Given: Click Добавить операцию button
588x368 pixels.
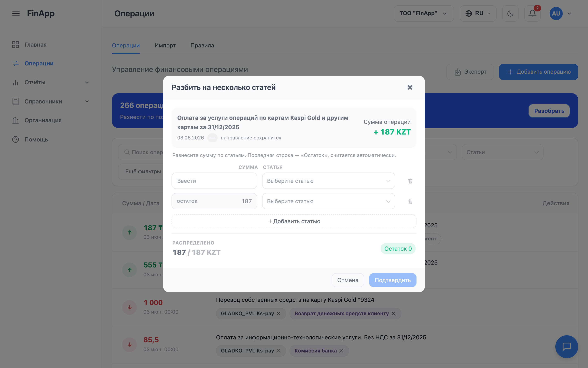Looking at the screenshot, I should click(x=538, y=72).
